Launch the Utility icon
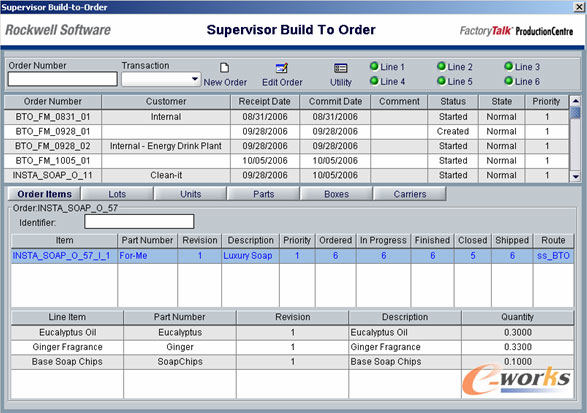587x413 pixels. pos(340,68)
